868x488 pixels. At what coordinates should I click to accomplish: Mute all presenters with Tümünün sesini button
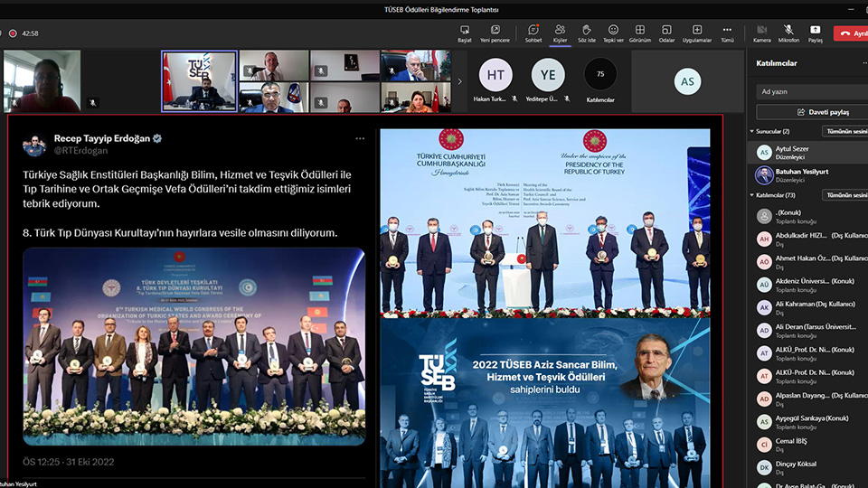pyautogui.click(x=846, y=131)
